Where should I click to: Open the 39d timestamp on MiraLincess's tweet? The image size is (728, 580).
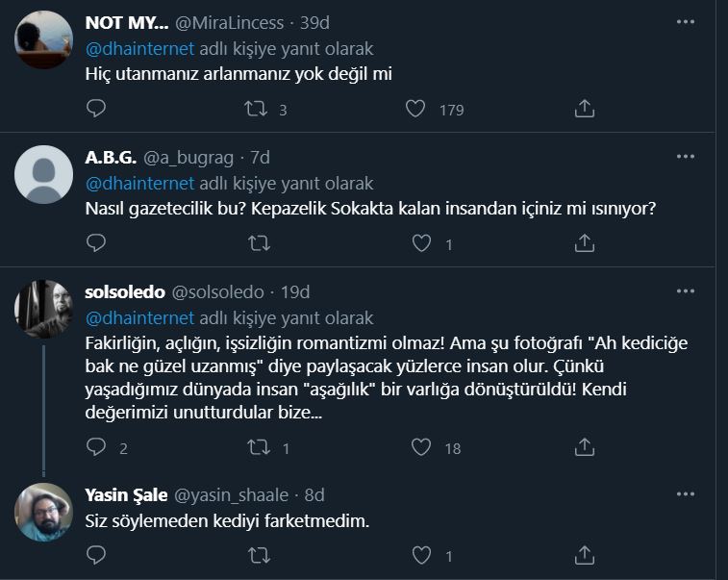(314, 21)
